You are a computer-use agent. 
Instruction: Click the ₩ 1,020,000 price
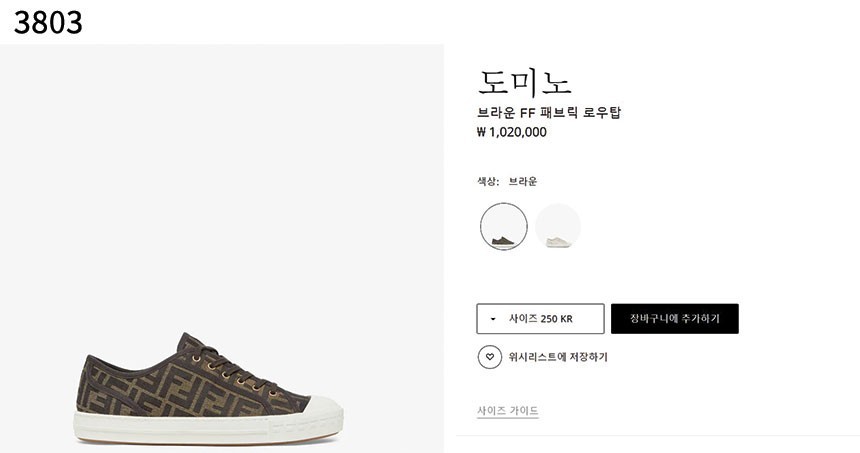(x=512, y=132)
